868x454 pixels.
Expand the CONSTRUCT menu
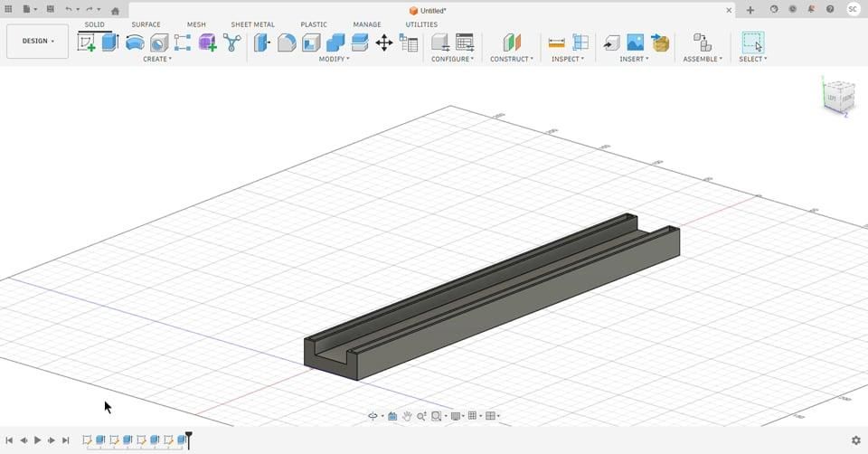pos(512,60)
